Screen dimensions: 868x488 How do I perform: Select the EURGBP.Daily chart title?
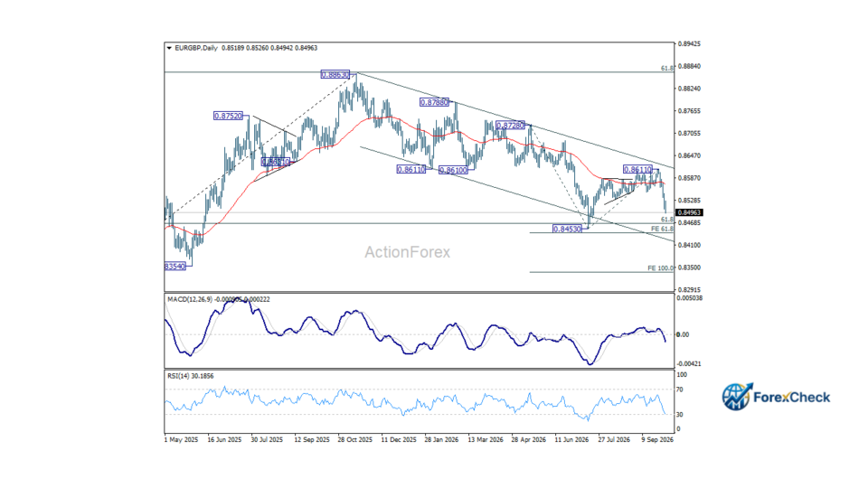[x=196, y=48]
